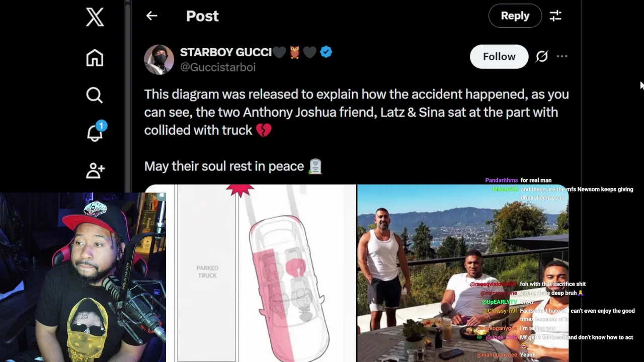This screenshot has width=644, height=362.
Task: Open the photo of three men at table
Action: click(x=463, y=273)
